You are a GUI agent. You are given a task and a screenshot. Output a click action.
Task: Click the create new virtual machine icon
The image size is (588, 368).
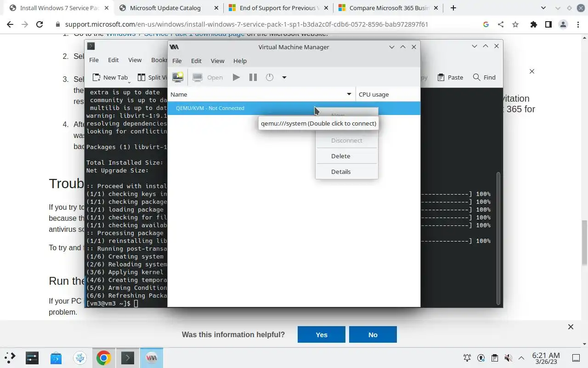coord(178,77)
